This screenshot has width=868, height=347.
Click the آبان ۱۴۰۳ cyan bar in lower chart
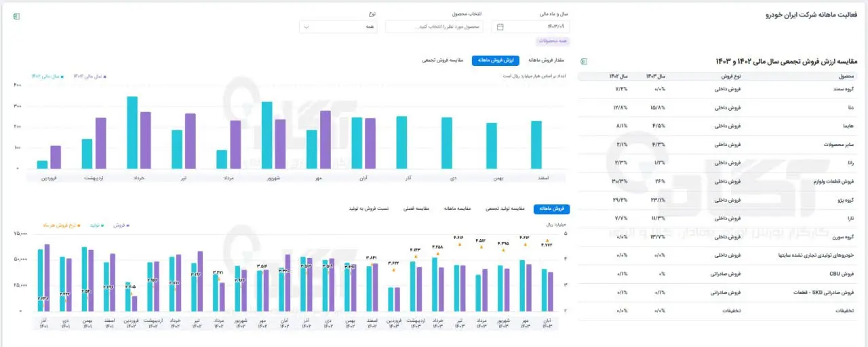(544, 291)
